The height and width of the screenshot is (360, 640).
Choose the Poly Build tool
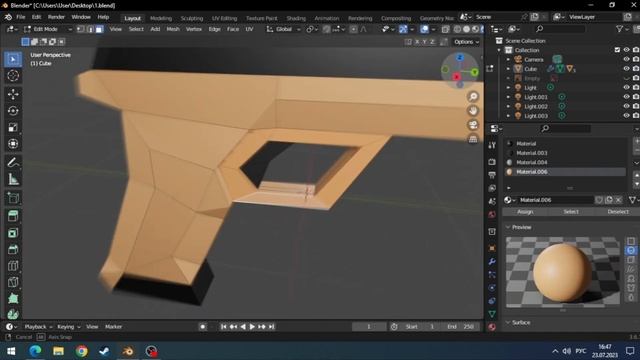(x=13, y=299)
